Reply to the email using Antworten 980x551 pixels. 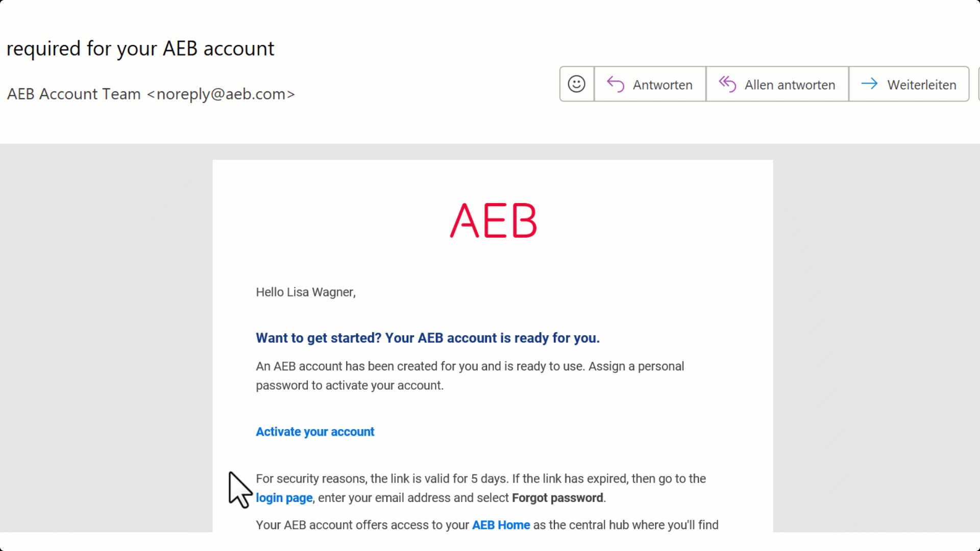tap(650, 84)
